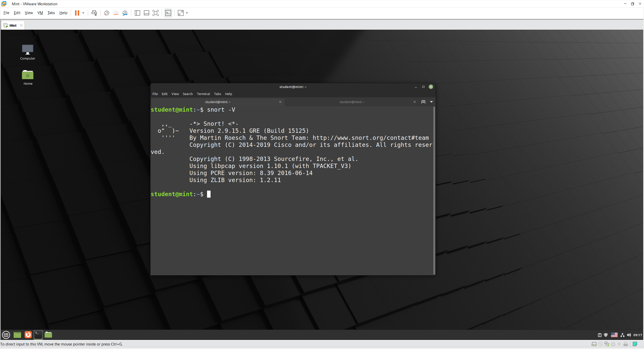Expand the terminal tab list dropdown arrow
This screenshot has height=349, width=644.
click(431, 102)
